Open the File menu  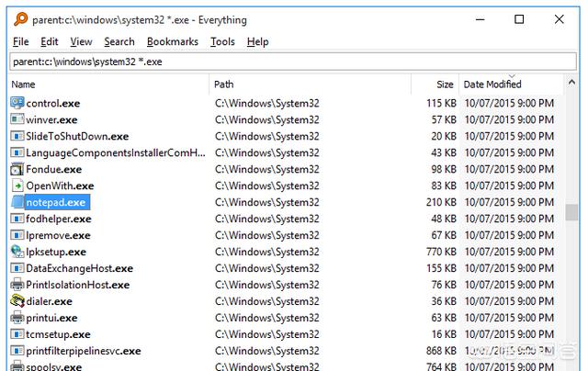20,41
